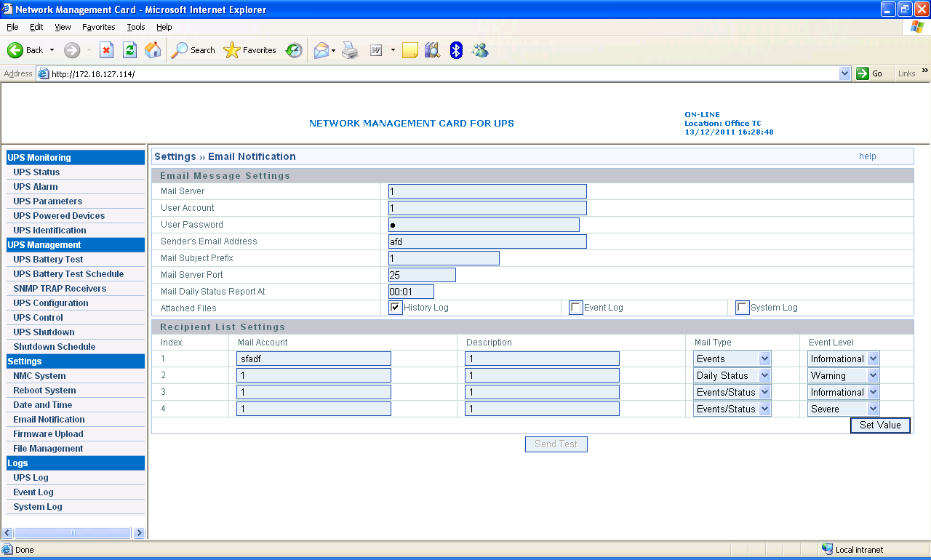Open the Event Log link in sidebar
Image resolution: width=931 pixels, height=560 pixels.
point(33,492)
